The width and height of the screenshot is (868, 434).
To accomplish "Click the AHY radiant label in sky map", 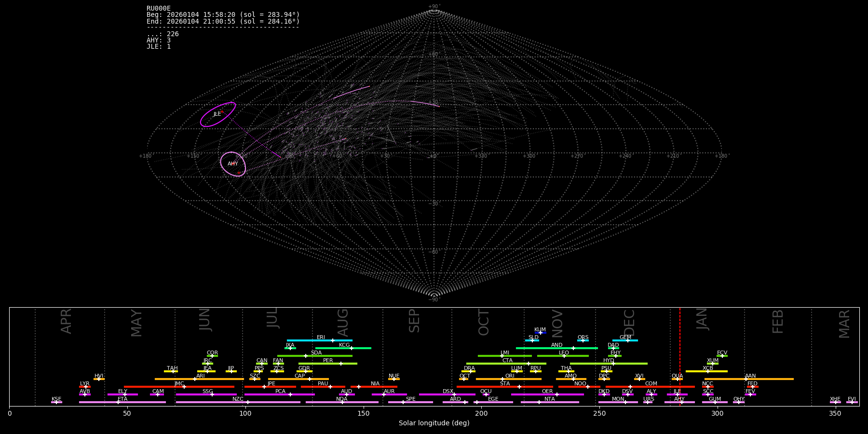I will 233,164.
